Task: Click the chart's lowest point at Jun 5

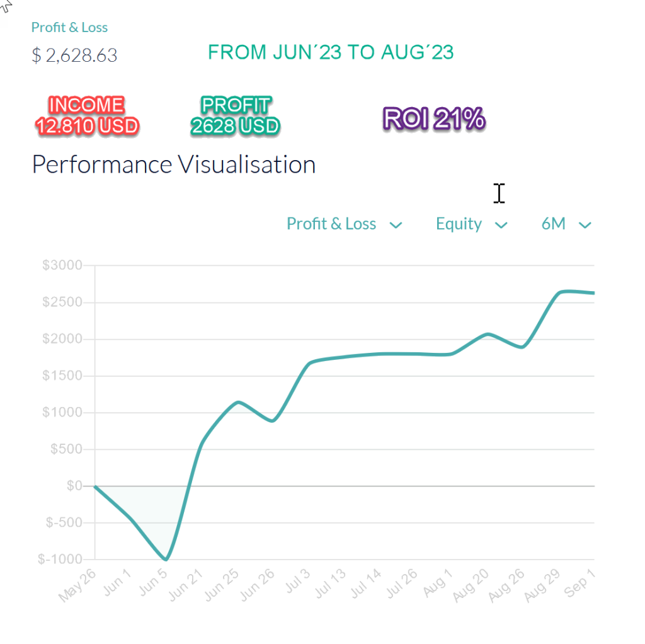Action: coord(166,559)
